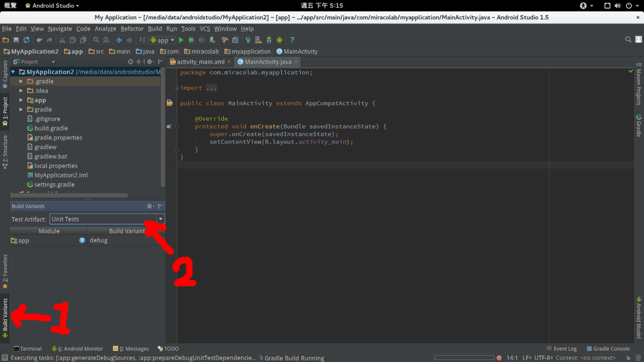Image resolution: width=644 pixels, height=362 pixels.
Task: Open the Event Log
Action: (561, 349)
